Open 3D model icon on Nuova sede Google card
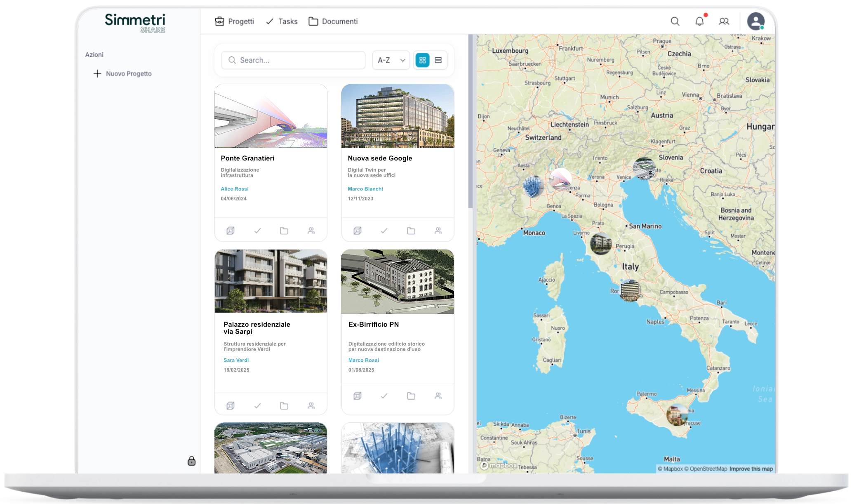 (358, 231)
